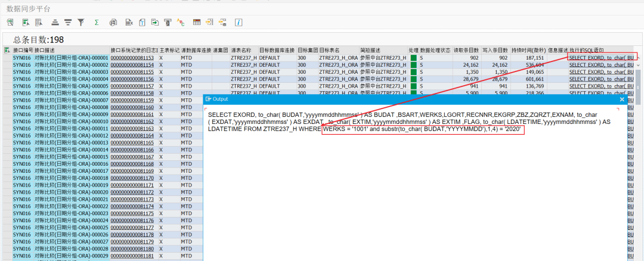Screen dimensions: 644x261
Task: Sort the list in ascending order
Action: click(55, 22)
